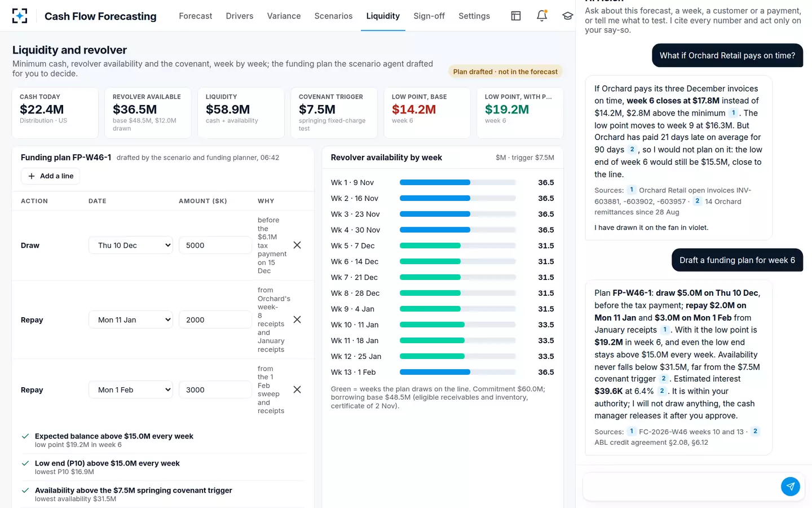Click the Cash Flow Forecasting logo icon
This screenshot has height=508, width=812.
point(20,16)
